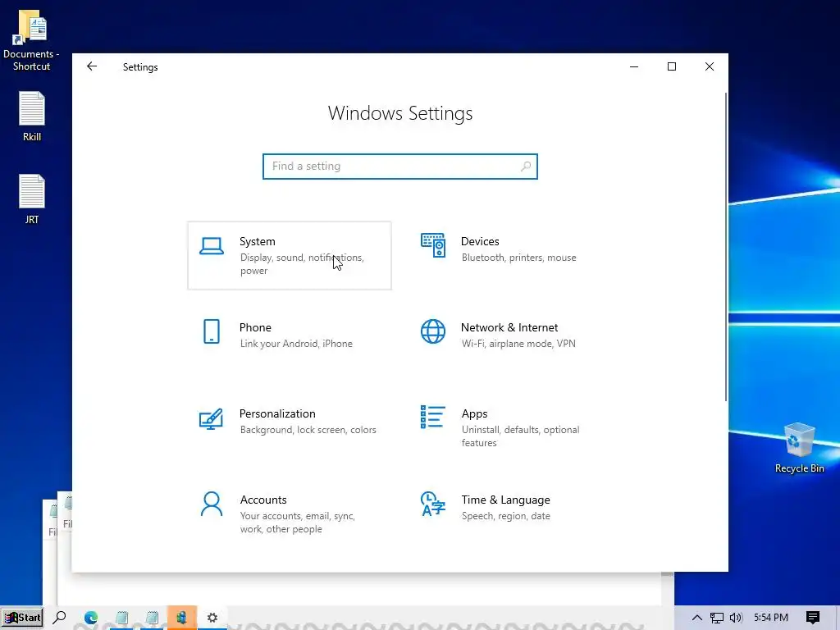This screenshot has height=630, width=840.
Task: Click the first notepad taskbar icon
Action: click(121, 618)
